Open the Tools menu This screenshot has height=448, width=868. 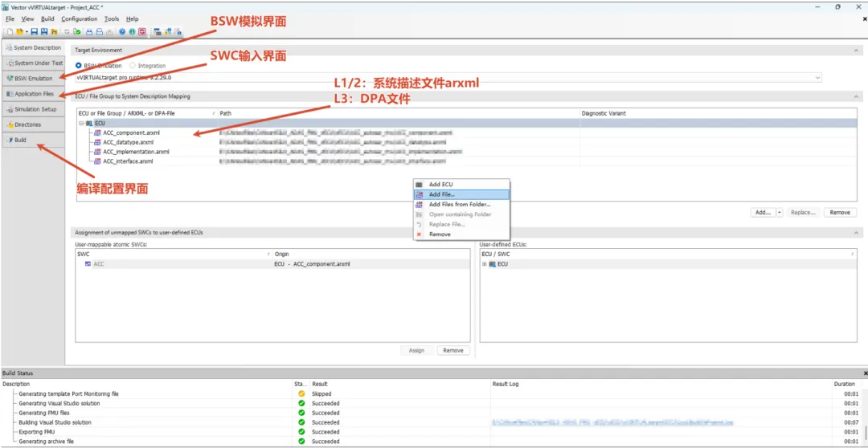(x=112, y=18)
